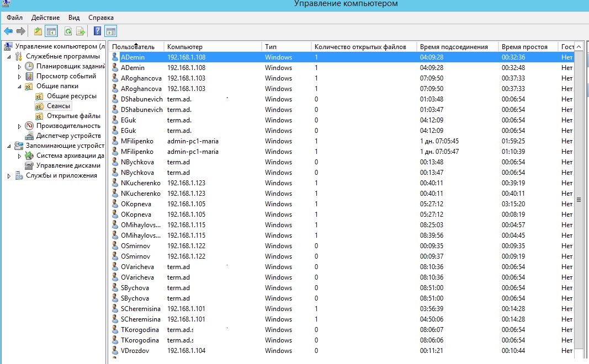Click the vertical scrollbar of session list
This screenshot has height=364, width=589.
click(579, 200)
